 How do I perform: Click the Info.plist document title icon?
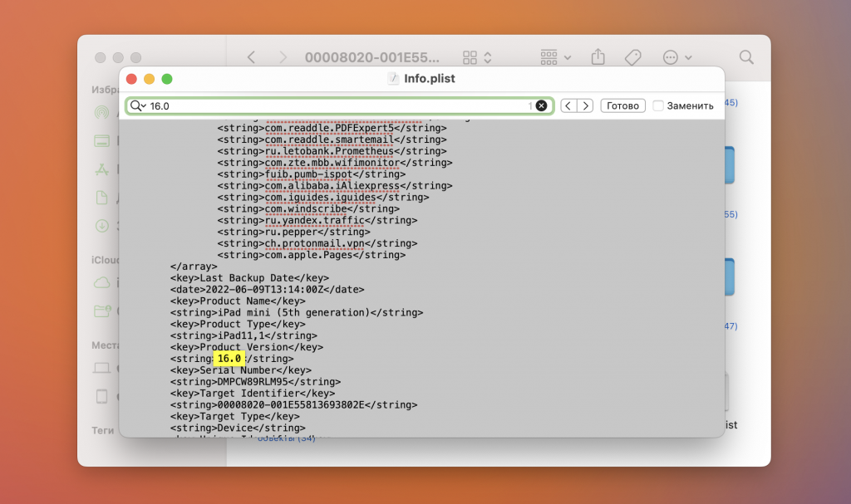[x=393, y=79]
